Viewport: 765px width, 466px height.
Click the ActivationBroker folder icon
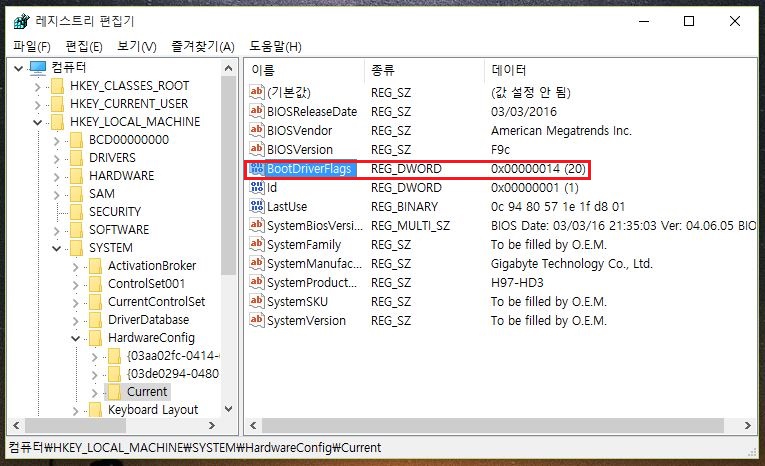point(96,266)
